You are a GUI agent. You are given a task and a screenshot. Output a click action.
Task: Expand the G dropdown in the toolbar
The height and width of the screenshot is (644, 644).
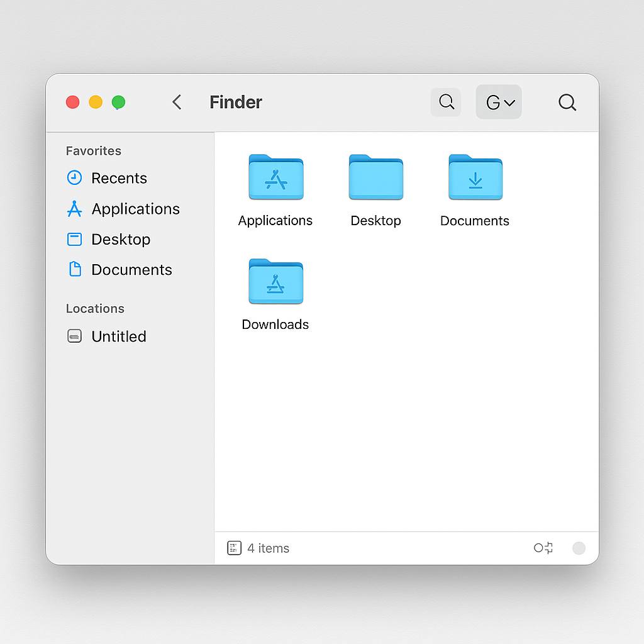(x=499, y=102)
